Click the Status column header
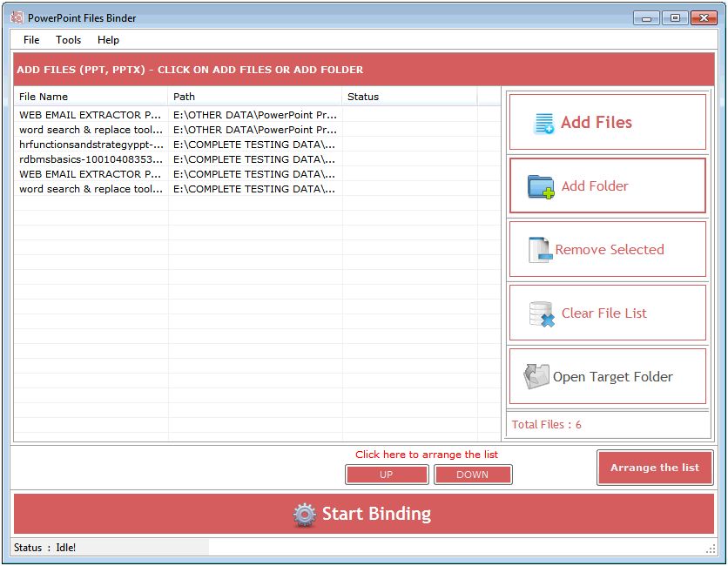This screenshot has width=728, height=566. click(x=409, y=97)
